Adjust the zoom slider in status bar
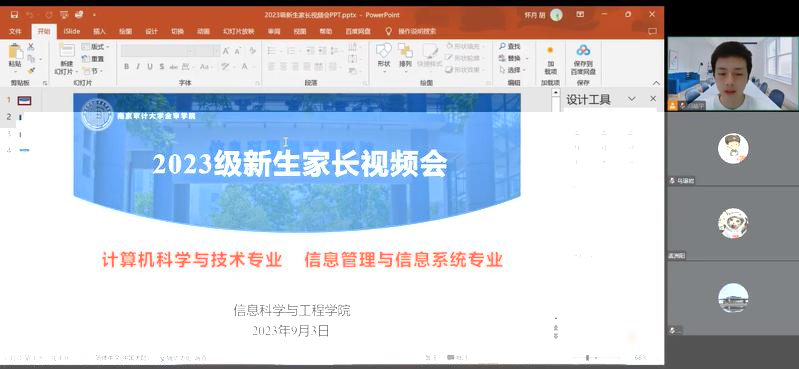Image resolution: width=799 pixels, height=369 pixels. click(588, 358)
